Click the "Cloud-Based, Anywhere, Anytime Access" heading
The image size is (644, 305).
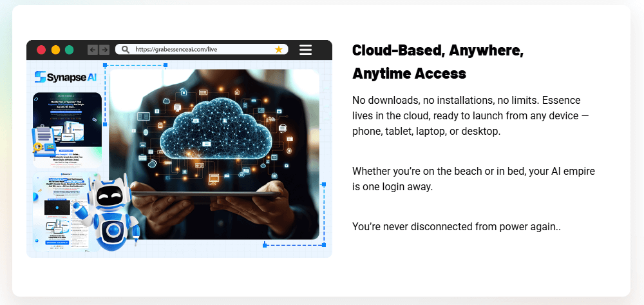coord(438,63)
